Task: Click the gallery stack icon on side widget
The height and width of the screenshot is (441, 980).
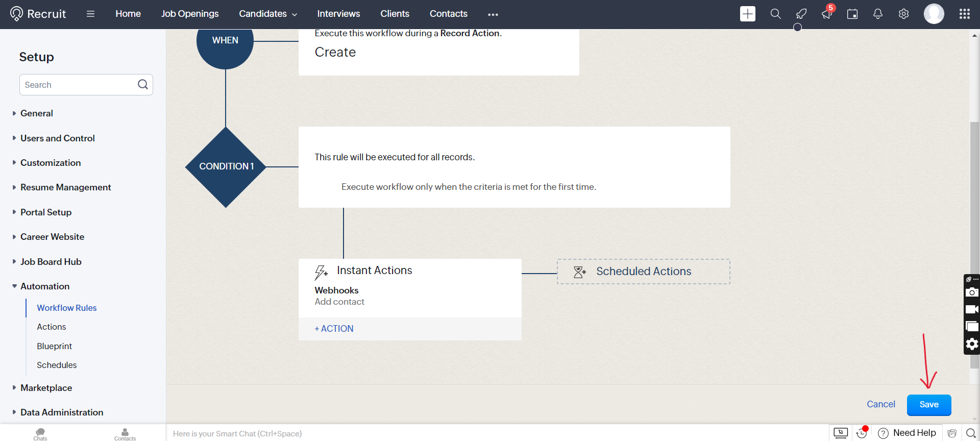Action: (972, 327)
